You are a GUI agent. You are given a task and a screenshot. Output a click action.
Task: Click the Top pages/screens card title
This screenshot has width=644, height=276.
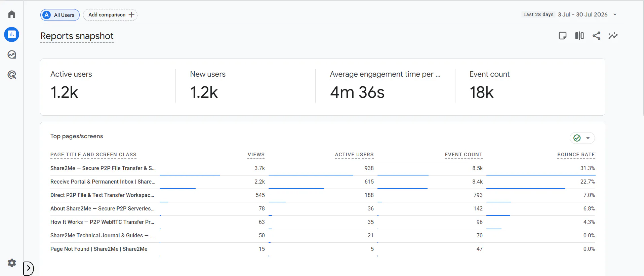tap(77, 136)
